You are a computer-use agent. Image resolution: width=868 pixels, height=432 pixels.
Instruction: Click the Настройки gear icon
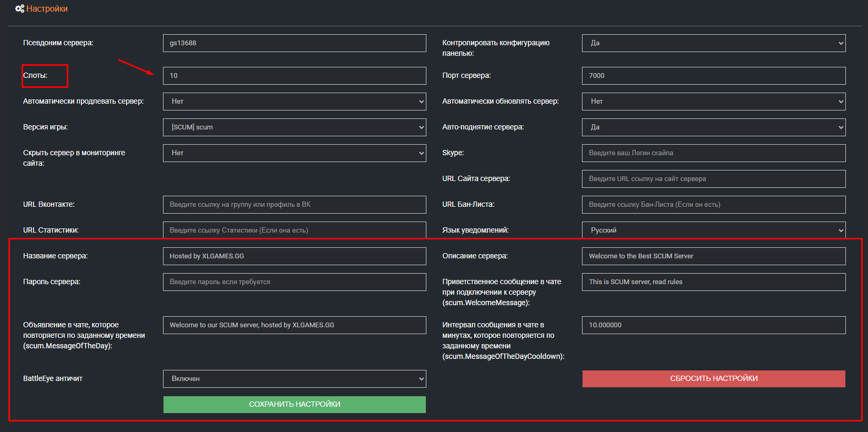click(19, 9)
